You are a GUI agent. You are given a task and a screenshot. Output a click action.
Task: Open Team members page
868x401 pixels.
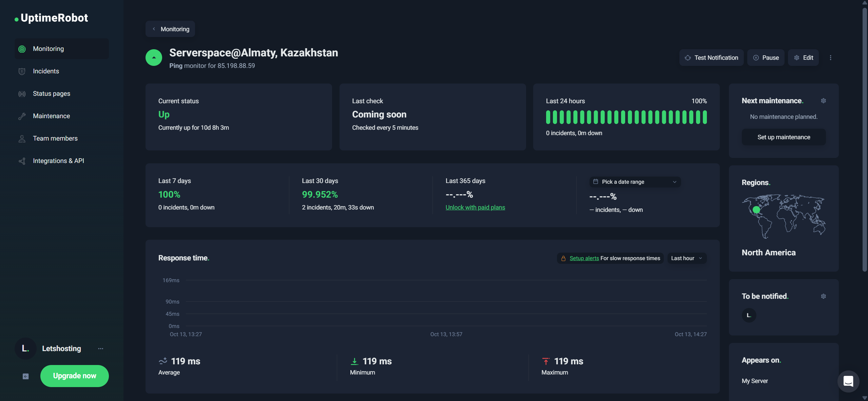62,138
